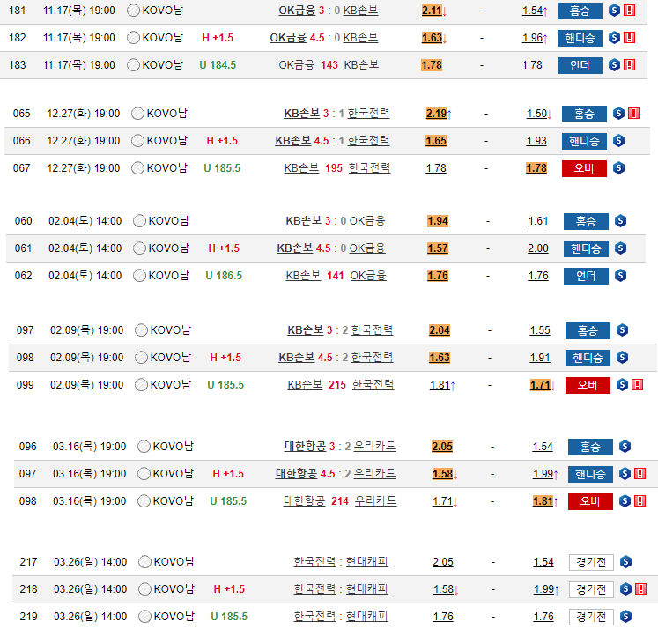Select the highlighted 2.11 odds in row 181

click(433, 11)
